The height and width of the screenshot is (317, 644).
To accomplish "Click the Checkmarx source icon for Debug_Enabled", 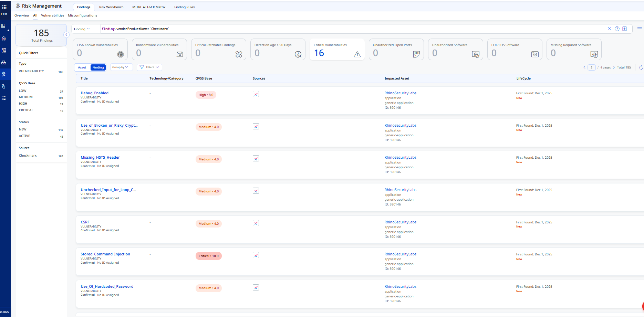I will coord(256,94).
